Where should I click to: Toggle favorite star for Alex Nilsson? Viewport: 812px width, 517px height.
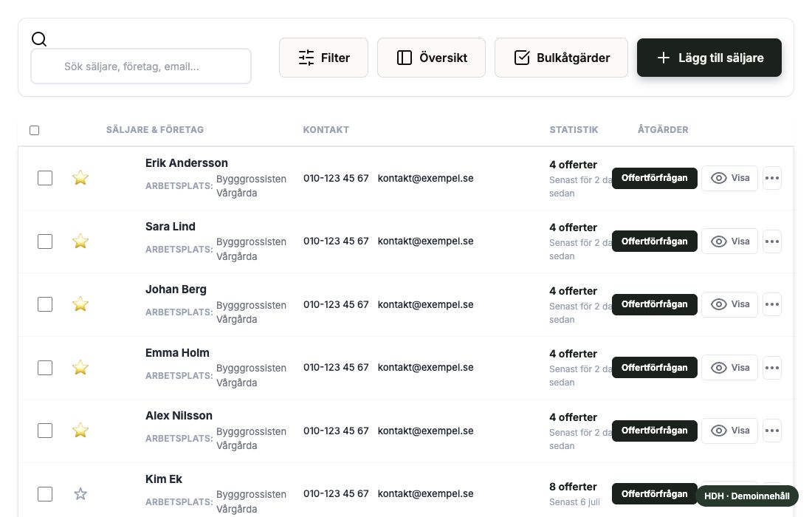(x=80, y=431)
